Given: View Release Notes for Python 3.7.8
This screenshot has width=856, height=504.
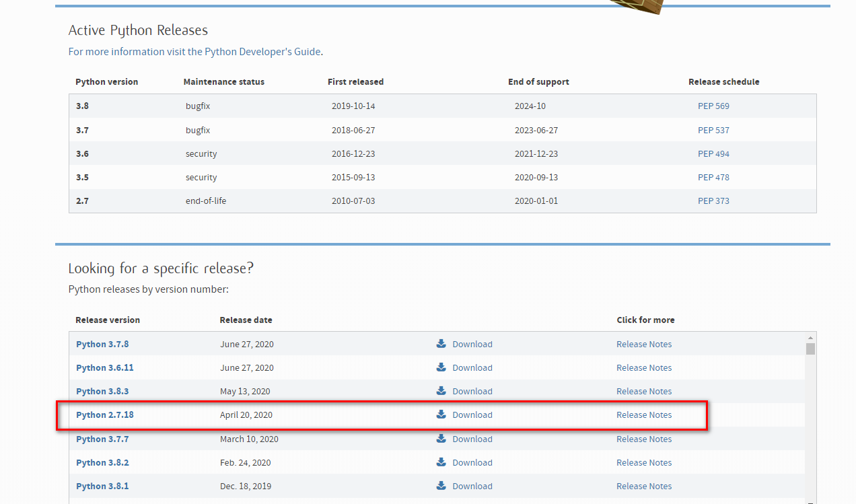Looking at the screenshot, I should 644,344.
